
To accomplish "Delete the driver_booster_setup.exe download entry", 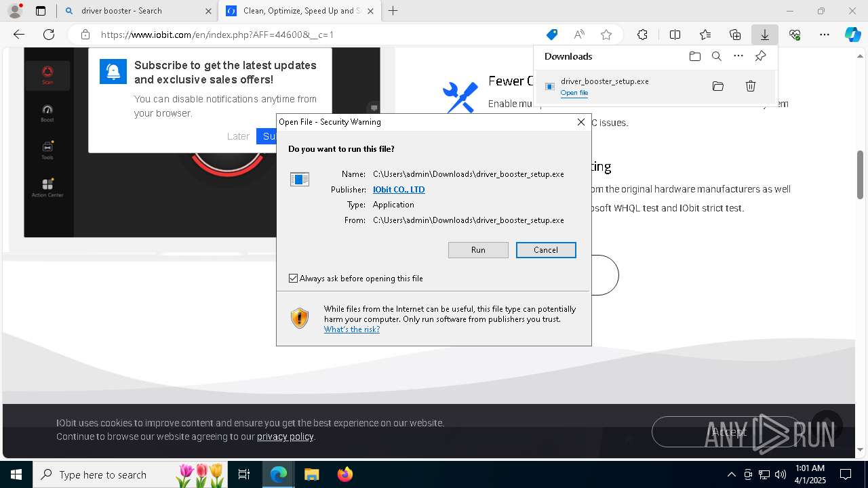I will [x=751, y=86].
